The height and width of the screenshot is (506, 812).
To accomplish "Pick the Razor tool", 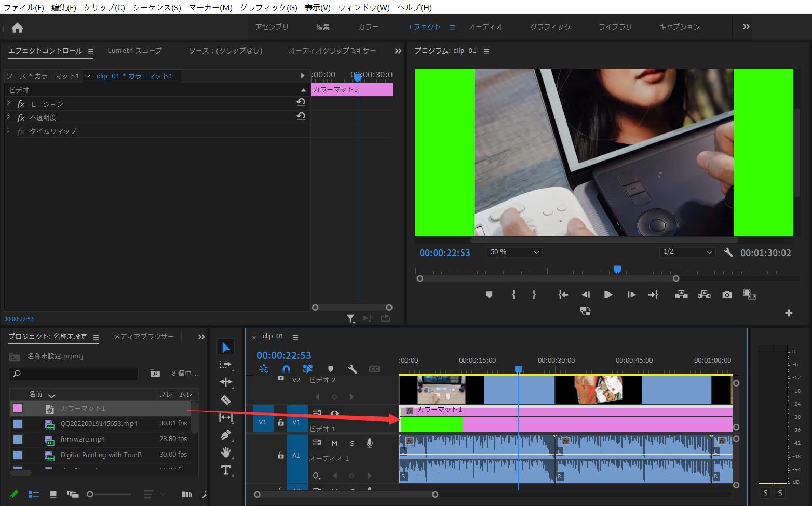I will point(226,400).
